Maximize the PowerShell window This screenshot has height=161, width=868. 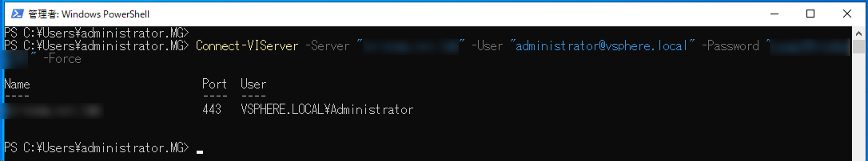810,14
